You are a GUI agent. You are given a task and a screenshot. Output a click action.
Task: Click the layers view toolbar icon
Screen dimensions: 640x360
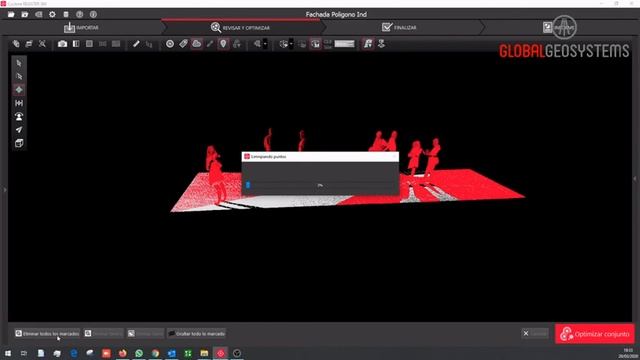tap(29, 44)
